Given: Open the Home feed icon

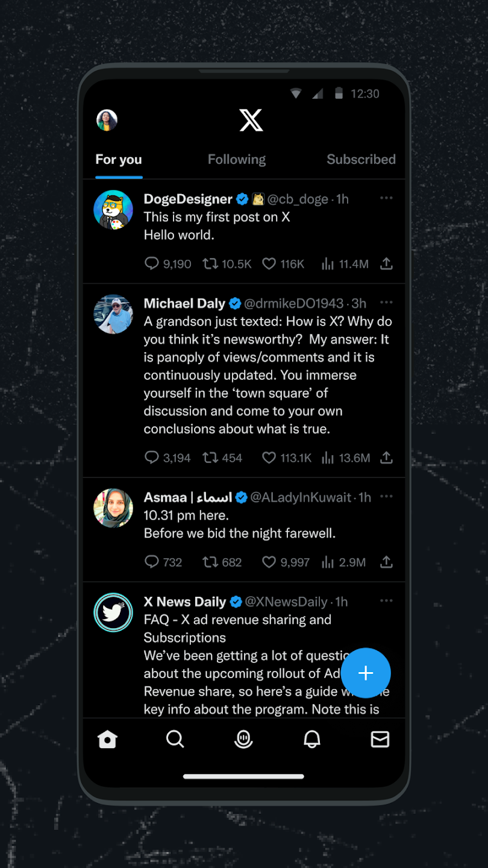Looking at the screenshot, I should point(107,740).
